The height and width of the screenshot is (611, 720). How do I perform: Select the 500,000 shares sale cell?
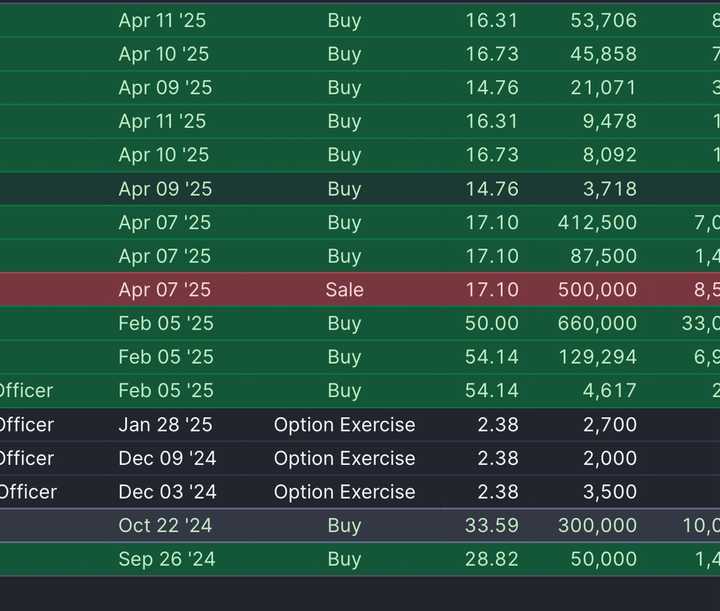coord(597,290)
